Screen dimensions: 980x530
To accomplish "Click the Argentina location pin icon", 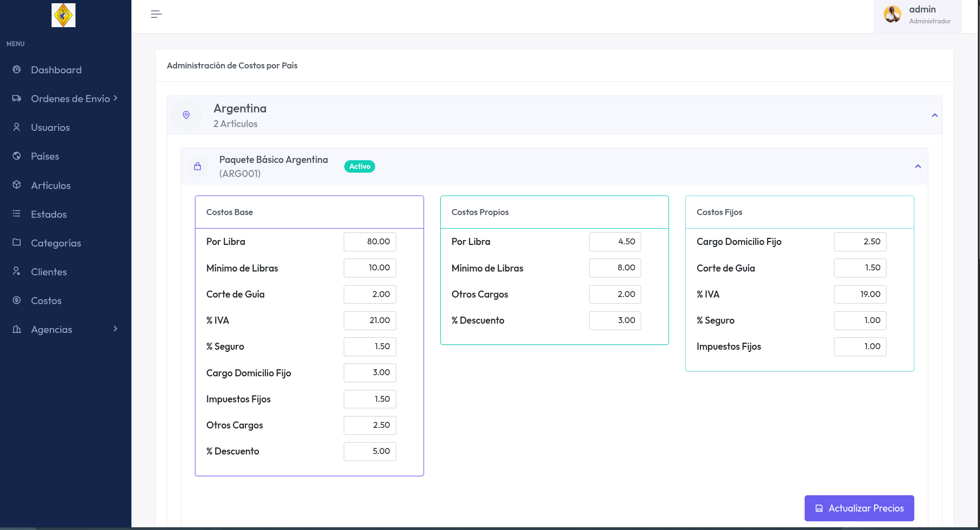I will 186,115.
